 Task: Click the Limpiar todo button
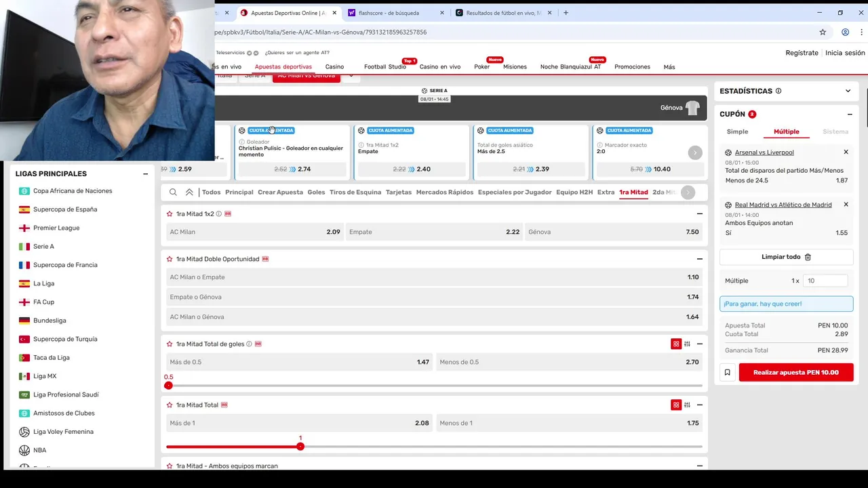click(787, 257)
